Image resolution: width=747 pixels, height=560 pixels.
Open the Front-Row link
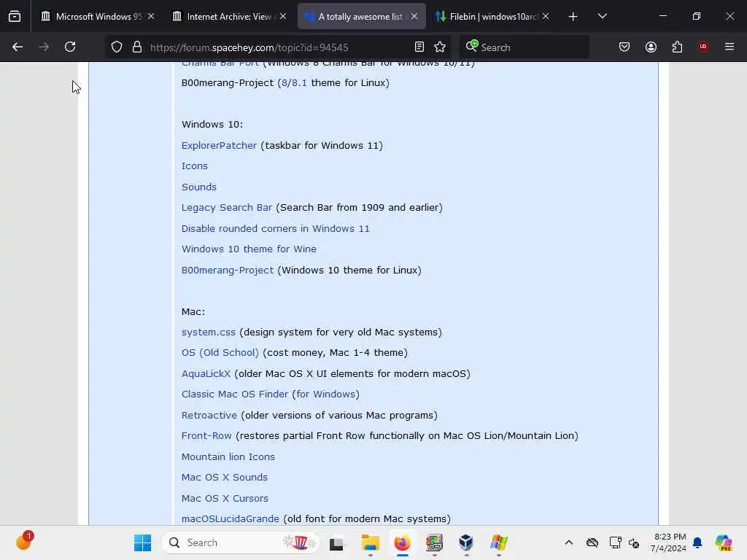206,436
